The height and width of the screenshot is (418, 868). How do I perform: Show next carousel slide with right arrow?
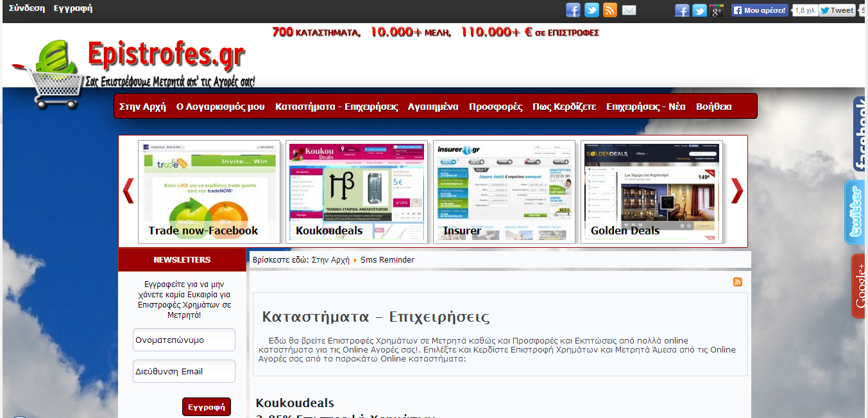coord(737,191)
